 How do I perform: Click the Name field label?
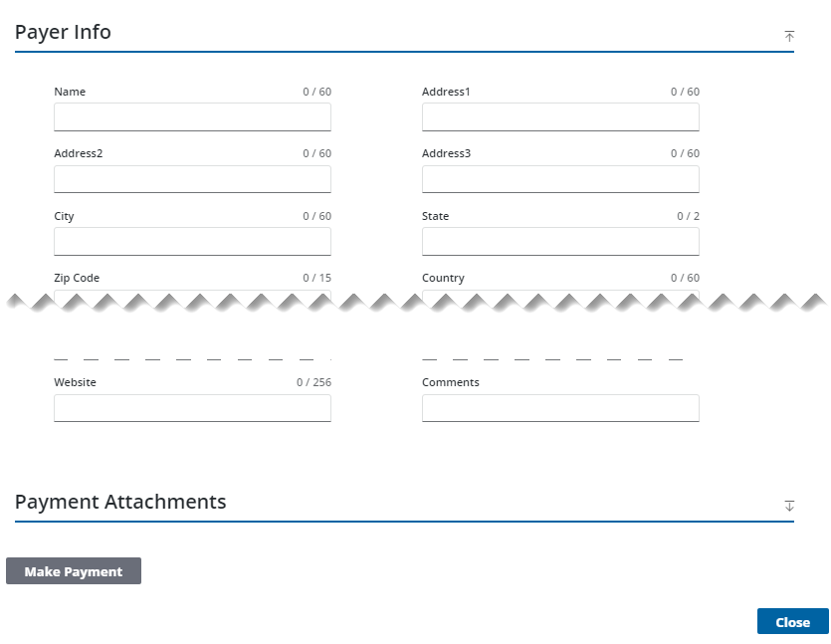70,92
